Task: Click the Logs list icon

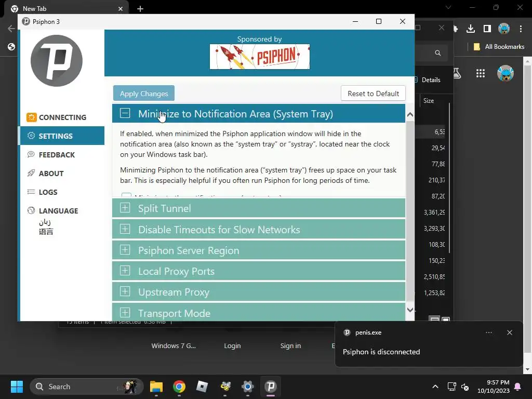Action: click(x=31, y=192)
